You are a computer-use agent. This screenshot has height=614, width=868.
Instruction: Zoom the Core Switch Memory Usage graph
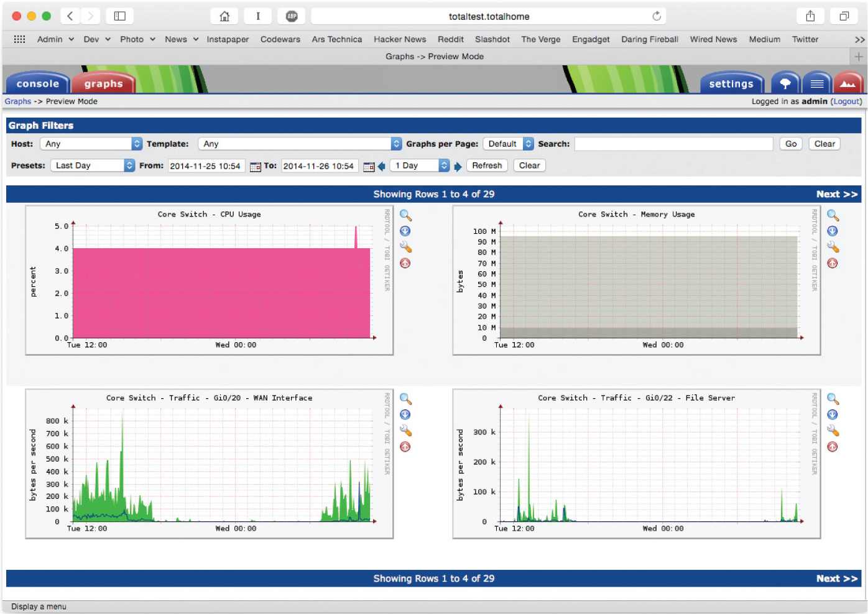[833, 215]
